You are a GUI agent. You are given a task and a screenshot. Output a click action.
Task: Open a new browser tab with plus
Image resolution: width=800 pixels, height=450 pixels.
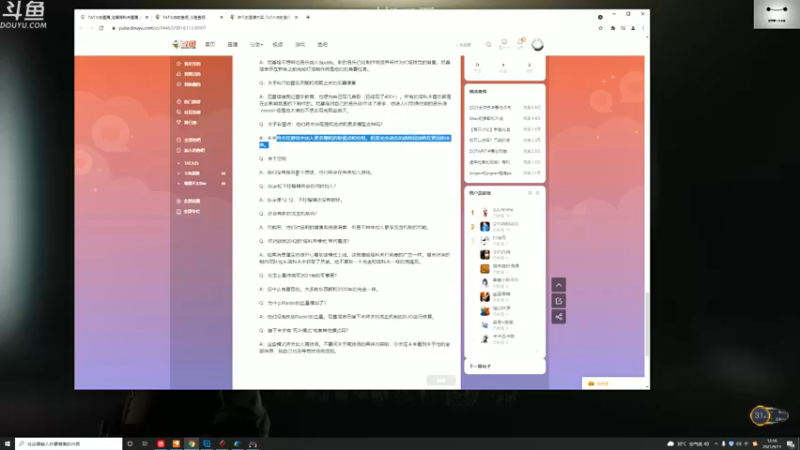click(308, 17)
